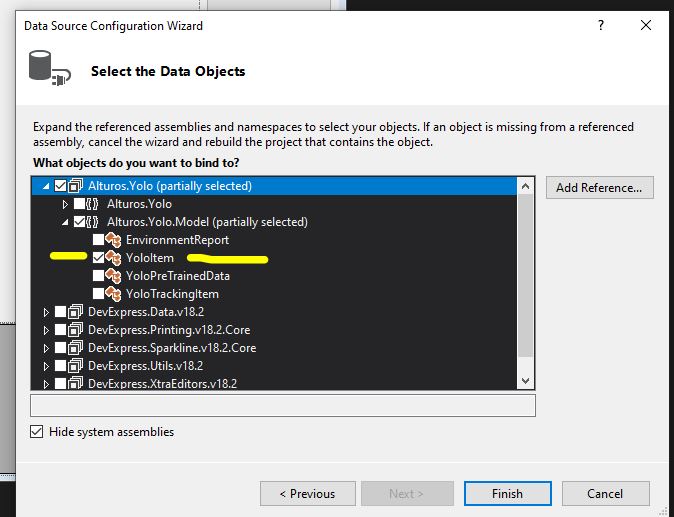
Task: Go back with the Previous button
Action: (308, 493)
